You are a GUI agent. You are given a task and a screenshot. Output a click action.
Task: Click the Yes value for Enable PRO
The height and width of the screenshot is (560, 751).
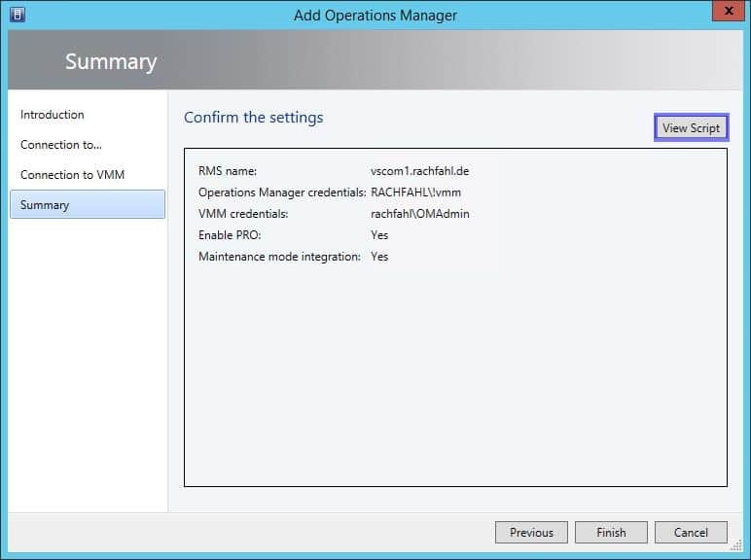pyautogui.click(x=379, y=235)
